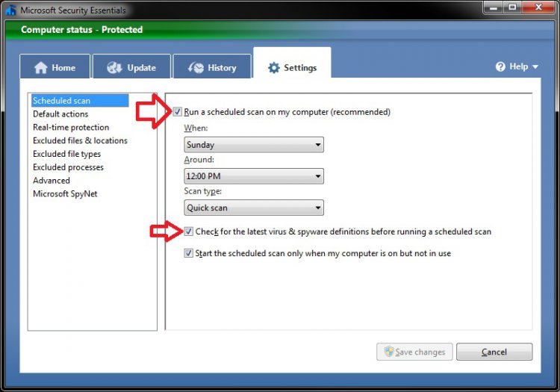Close the Security Essentials window
The image size is (560, 392).
point(538,7)
